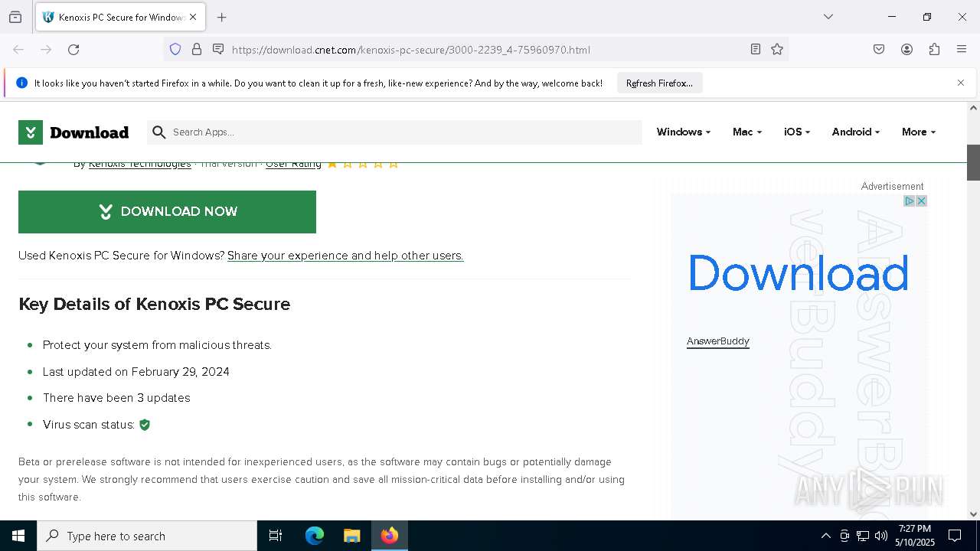980x551 pixels.
Task: Go forward one page in Firefox
Action: click(x=46, y=50)
